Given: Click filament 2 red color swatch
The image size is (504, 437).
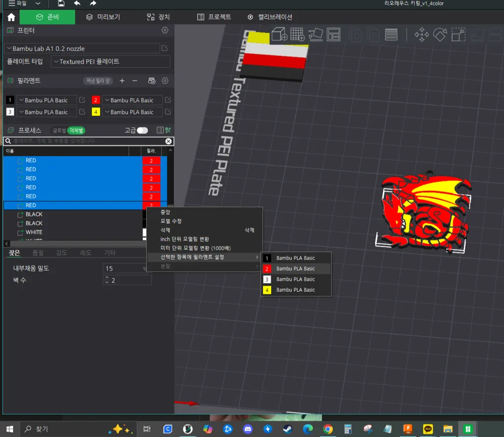Looking at the screenshot, I should (x=95, y=100).
